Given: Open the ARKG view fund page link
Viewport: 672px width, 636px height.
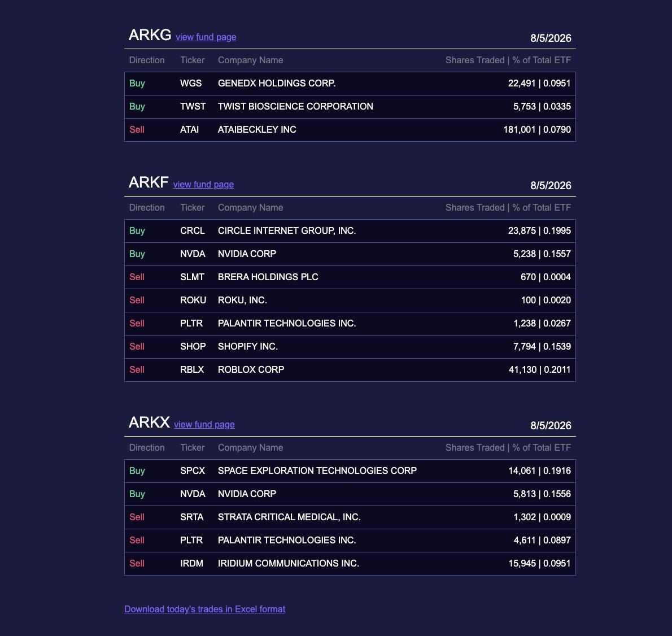Looking at the screenshot, I should click(x=206, y=37).
